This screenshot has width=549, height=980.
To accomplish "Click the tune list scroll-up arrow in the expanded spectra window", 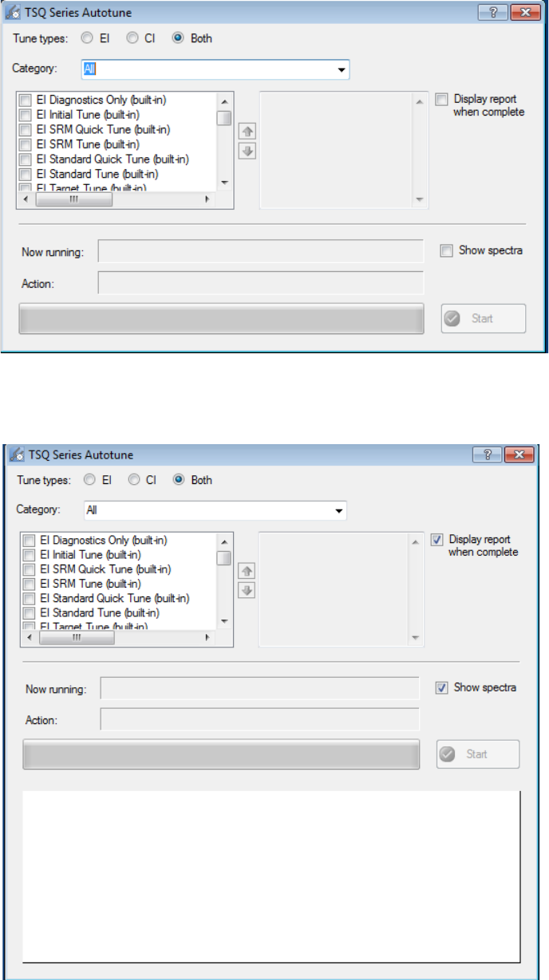I will [224, 541].
